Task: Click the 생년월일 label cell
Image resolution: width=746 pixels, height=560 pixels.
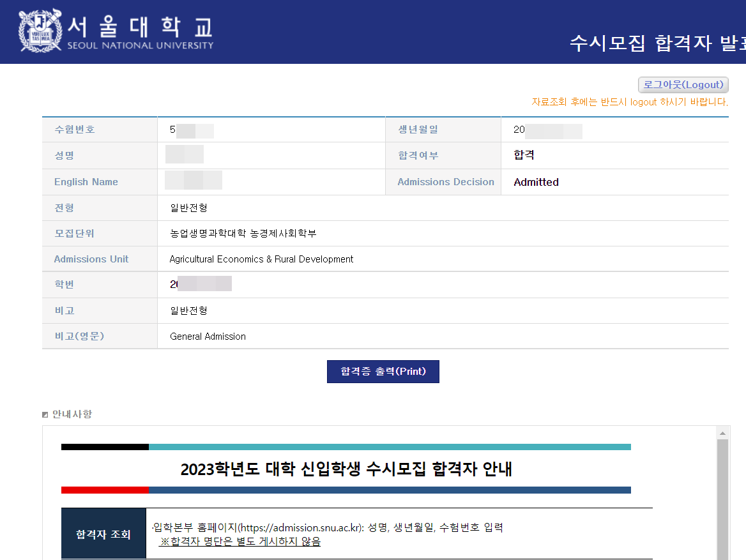Action: tap(443, 130)
